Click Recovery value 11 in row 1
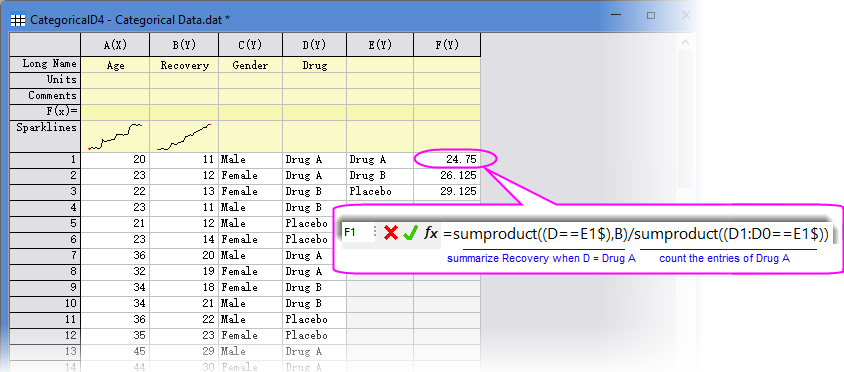This screenshot has height=372, width=844. point(184,160)
